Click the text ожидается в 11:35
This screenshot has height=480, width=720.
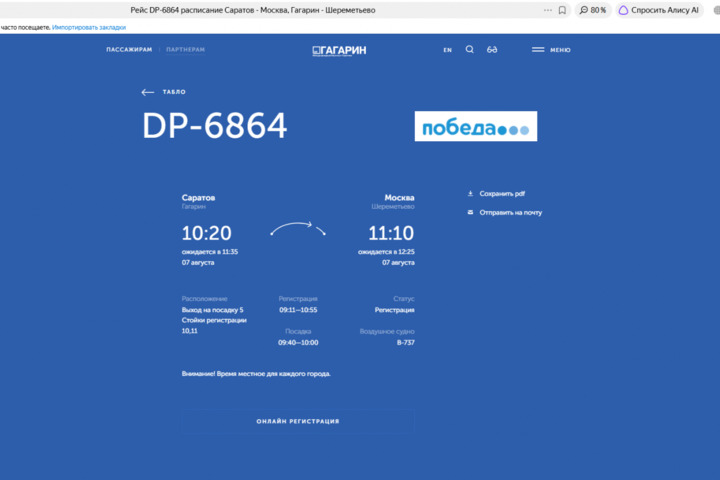tap(210, 252)
